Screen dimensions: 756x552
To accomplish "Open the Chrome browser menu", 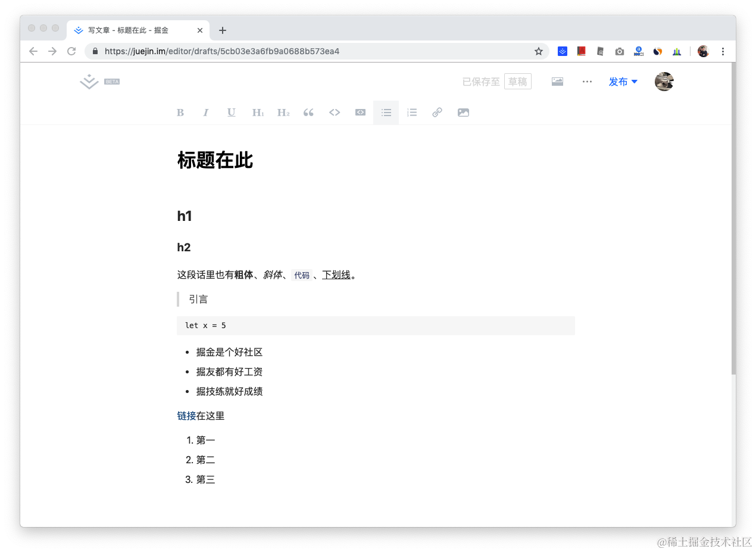I will (x=723, y=51).
